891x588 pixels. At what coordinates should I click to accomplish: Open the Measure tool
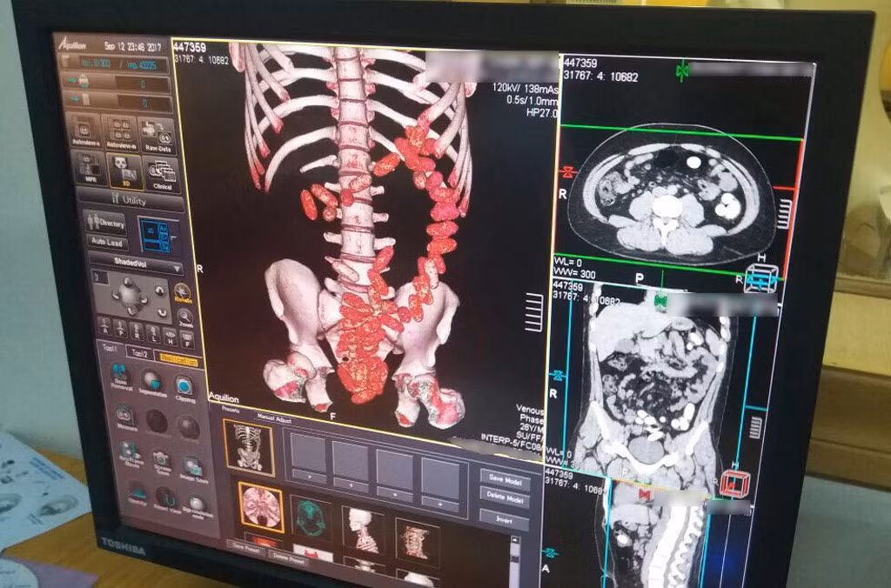click(126, 418)
